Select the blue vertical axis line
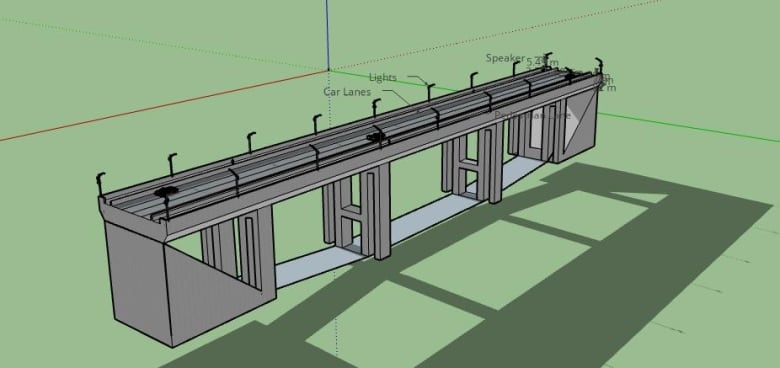This screenshot has height=368, width=780. (327, 35)
